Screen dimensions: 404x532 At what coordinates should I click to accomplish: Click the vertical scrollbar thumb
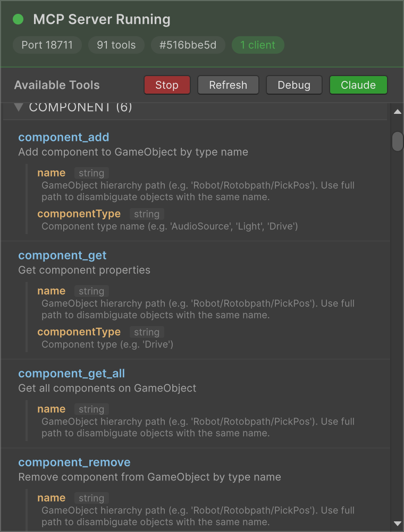pos(397,142)
